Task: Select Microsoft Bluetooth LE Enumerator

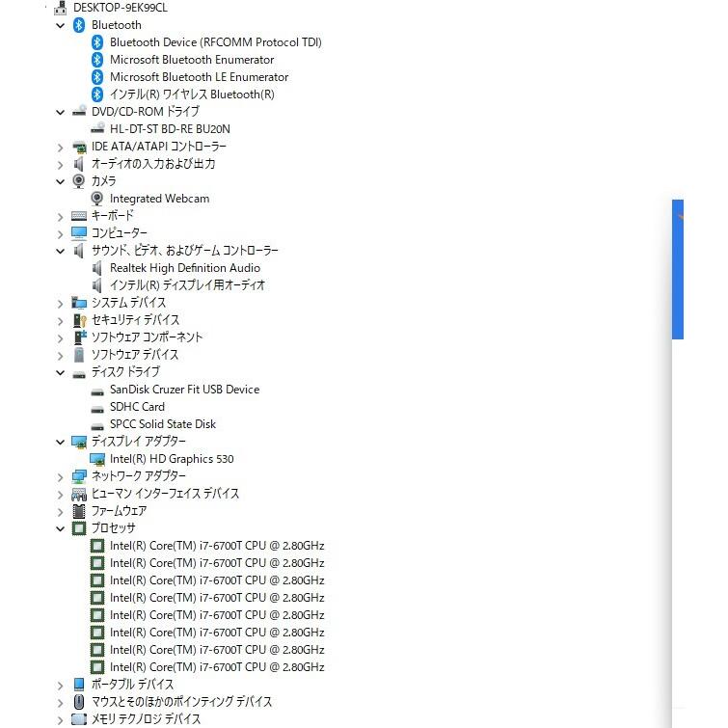Action: [199, 77]
